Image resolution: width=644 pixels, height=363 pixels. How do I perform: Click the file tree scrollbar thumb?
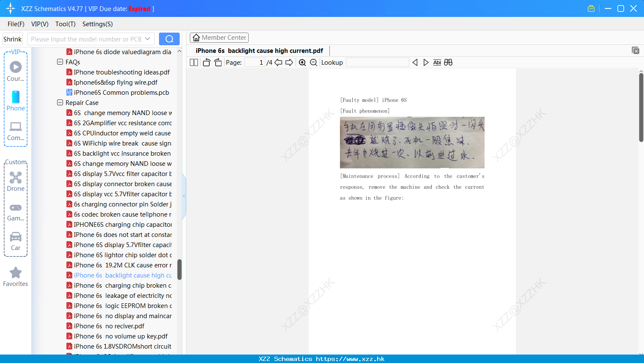click(x=179, y=269)
